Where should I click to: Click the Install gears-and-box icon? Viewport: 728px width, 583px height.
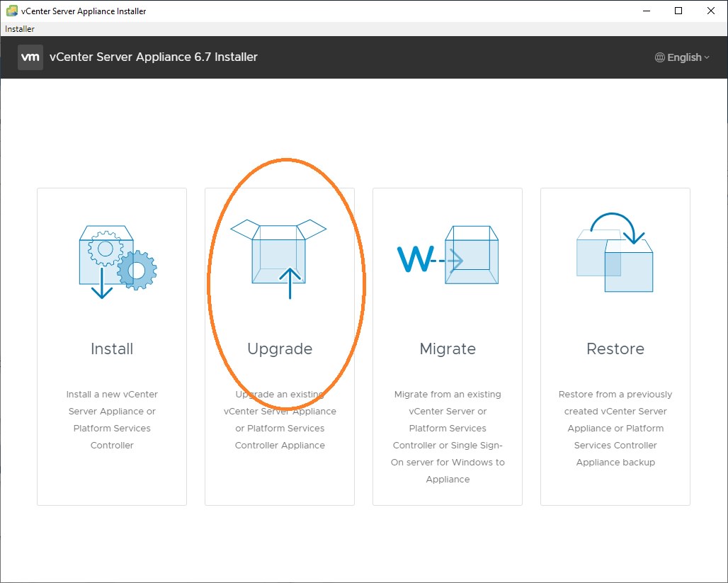pyautogui.click(x=118, y=262)
